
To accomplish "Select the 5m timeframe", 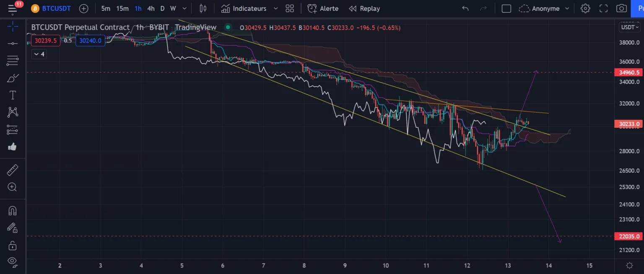I will 106,8.
